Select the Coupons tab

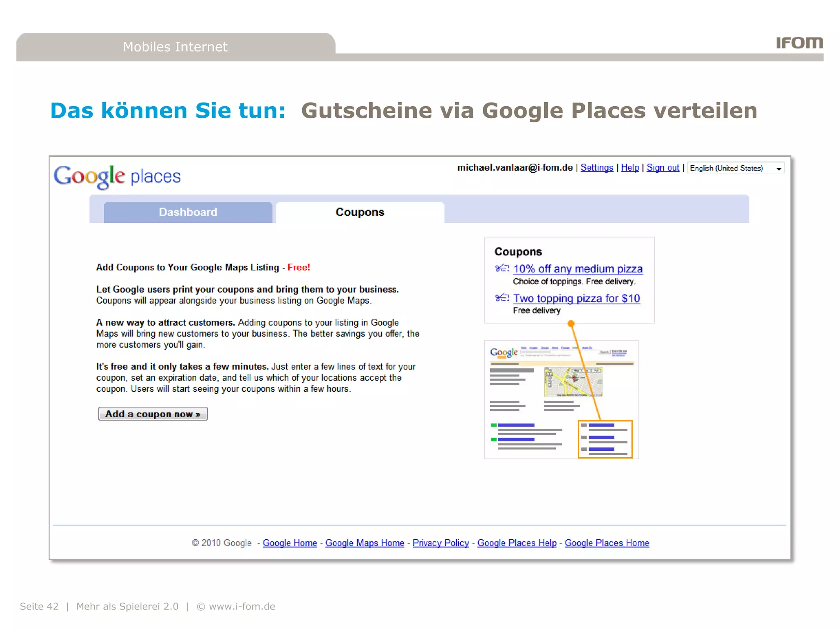[360, 212]
